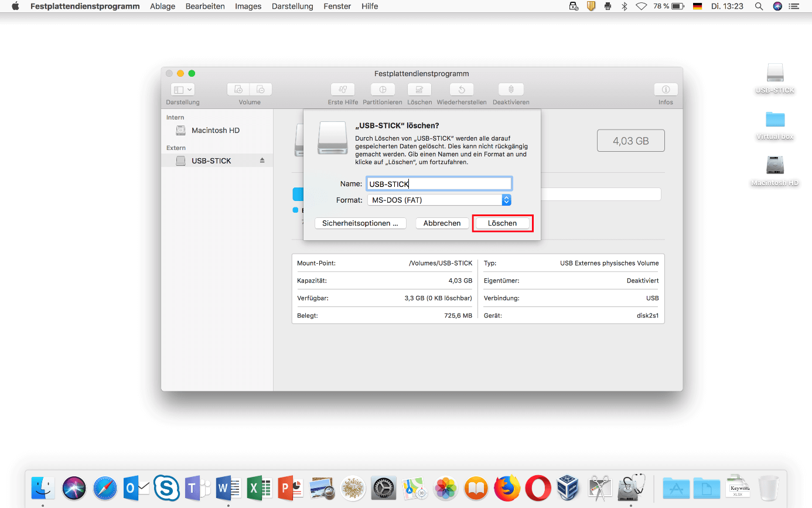Open Maps from the Dock

(414, 487)
